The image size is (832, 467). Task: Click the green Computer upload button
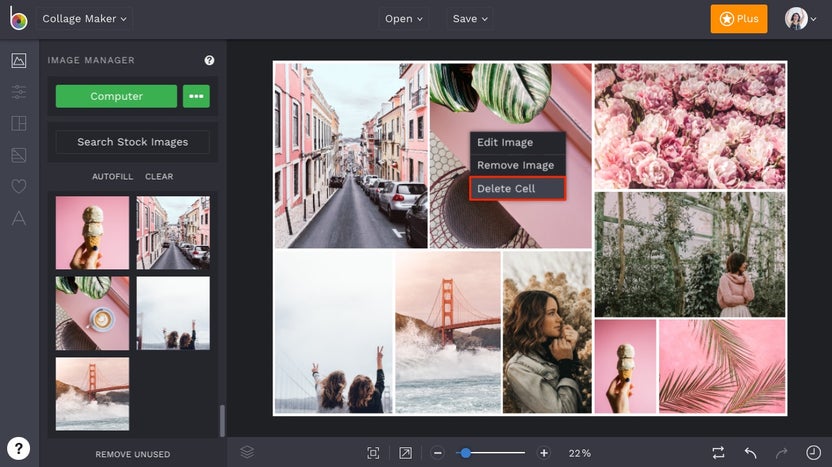pos(116,96)
